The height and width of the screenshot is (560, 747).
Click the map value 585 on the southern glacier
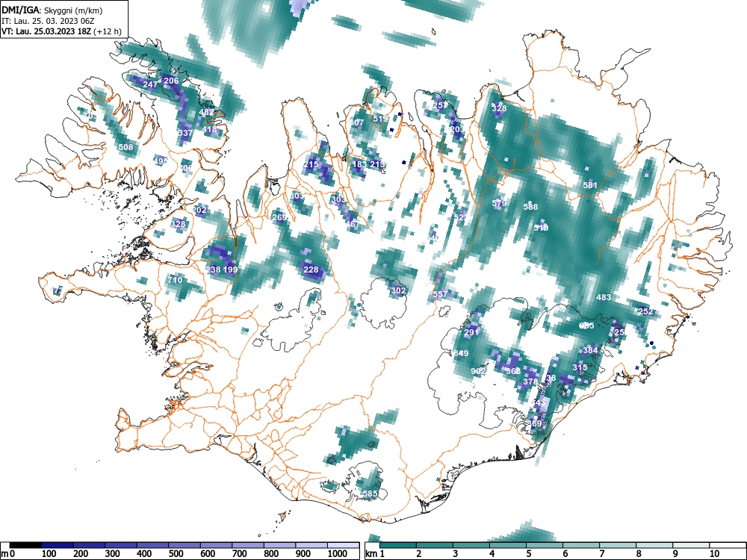(x=371, y=494)
